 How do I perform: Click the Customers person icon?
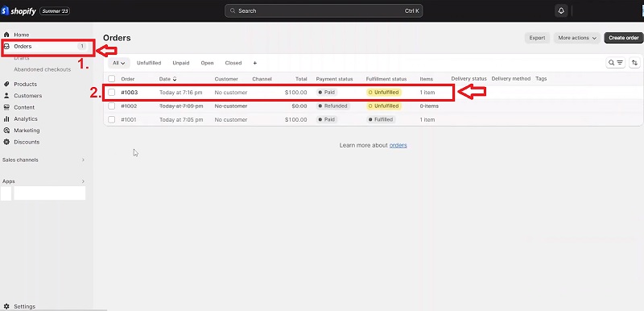pyautogui.click(x=6, y=96)
